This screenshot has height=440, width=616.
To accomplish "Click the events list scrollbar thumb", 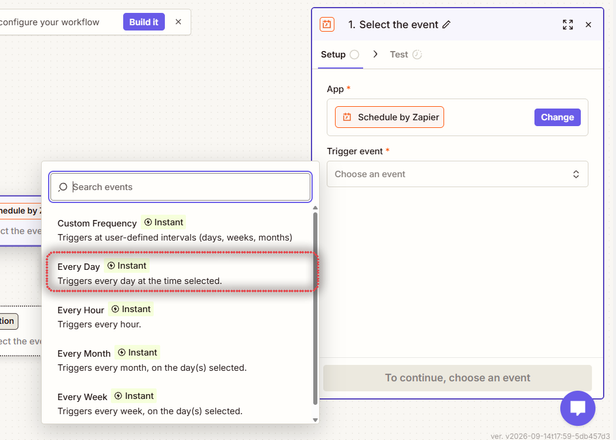I will [x=315, y=308].
